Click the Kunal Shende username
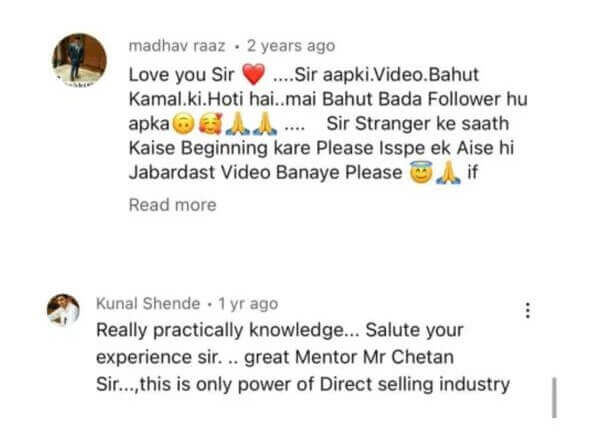Image resolution: width=591 pixels, height=448 pixels. tap(148, 303)
